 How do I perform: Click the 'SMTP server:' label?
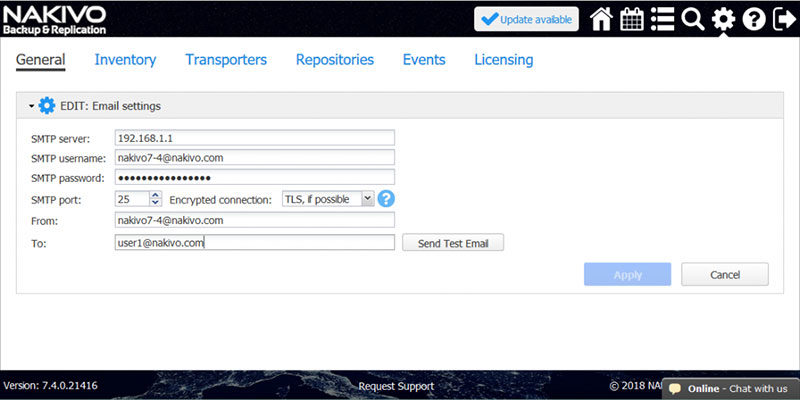point(60,139)
